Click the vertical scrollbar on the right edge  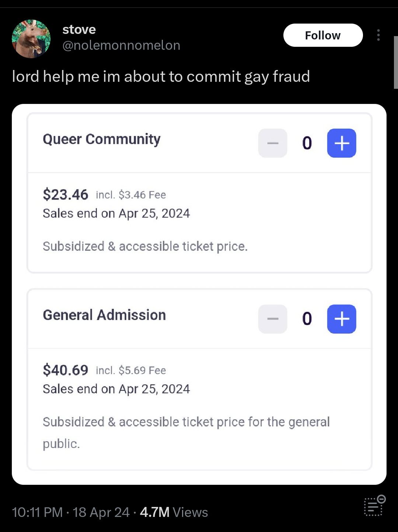pos(396,63)
